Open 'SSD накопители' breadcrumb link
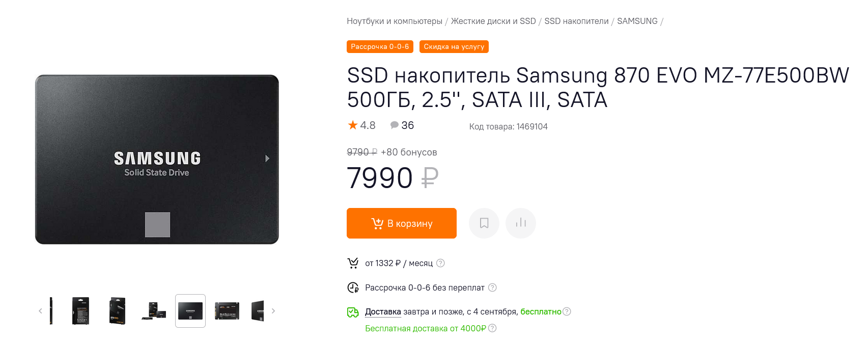 [576, 21]
